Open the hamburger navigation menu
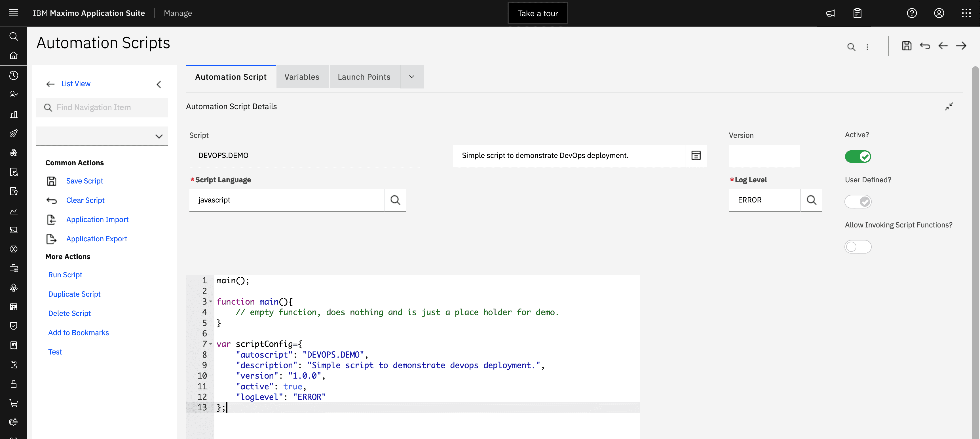This screenshot has height=439, width=980. coord(14,13)
